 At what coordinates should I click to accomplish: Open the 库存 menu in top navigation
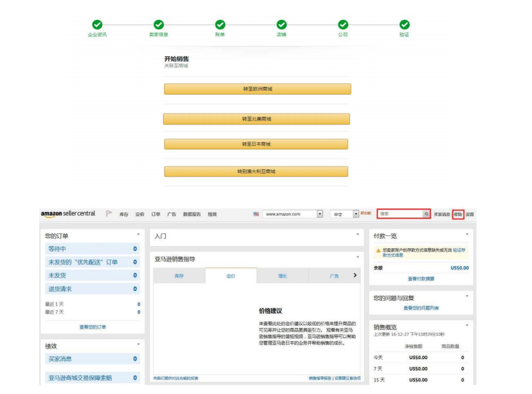tap(124, 214)
